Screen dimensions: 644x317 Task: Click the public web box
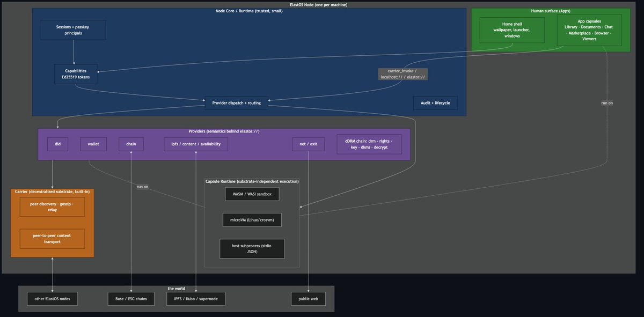[308, 299]
